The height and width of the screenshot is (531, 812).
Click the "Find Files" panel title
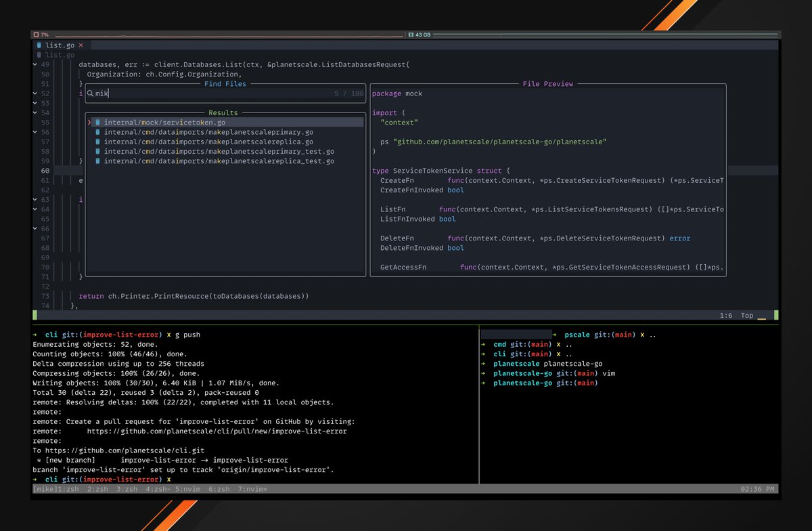(x=225, y=84)
